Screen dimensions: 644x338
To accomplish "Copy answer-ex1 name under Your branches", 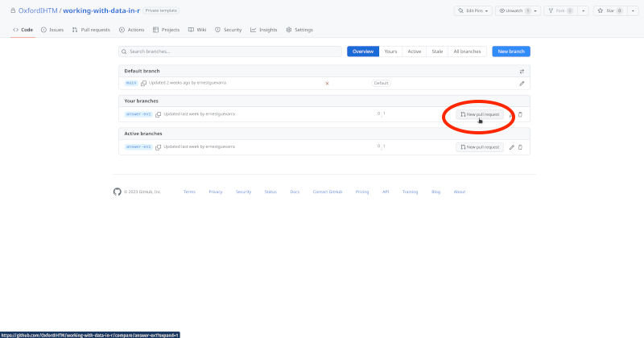I will coord(159,114).
